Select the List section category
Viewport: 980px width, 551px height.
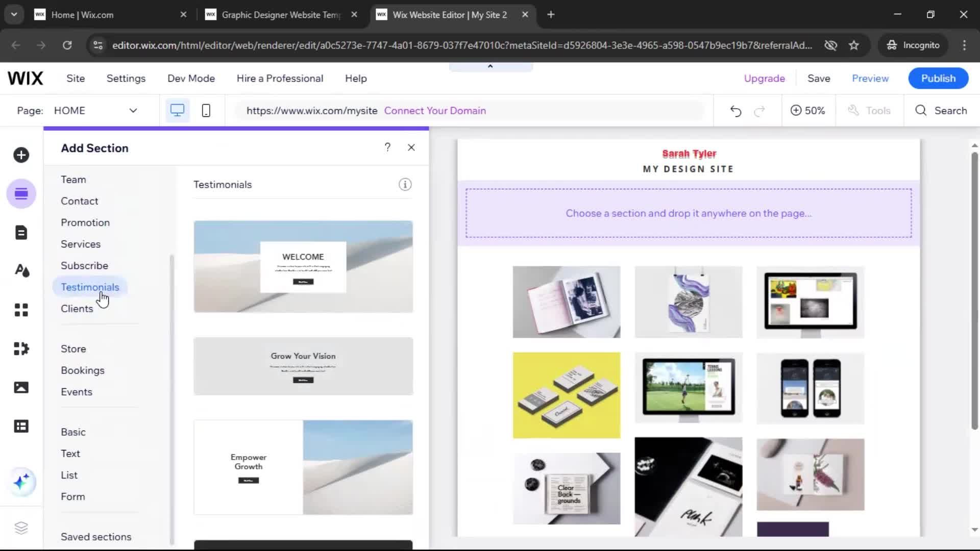[x=69, y=475]
